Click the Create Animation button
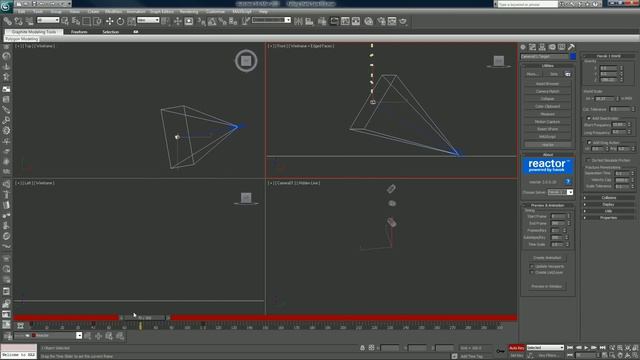The height and width of the screenshot is (360, 640). pyautogui.click(x=547, y=258)
